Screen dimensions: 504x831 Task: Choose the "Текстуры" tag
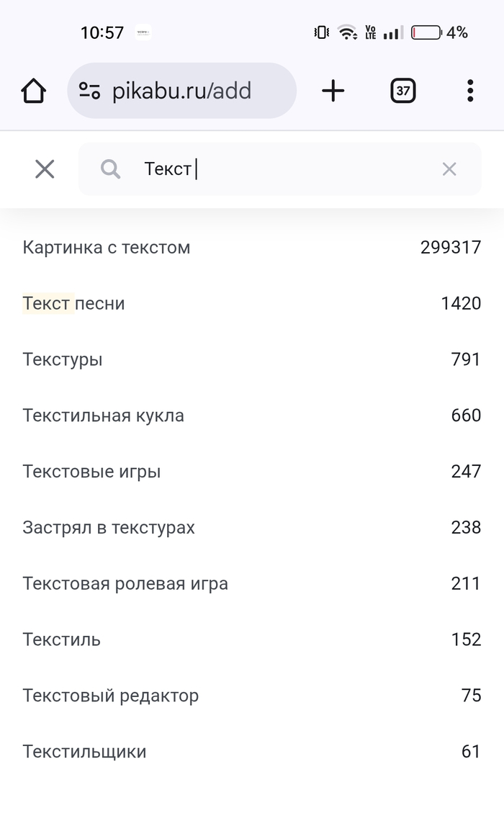tap(63, 359)
